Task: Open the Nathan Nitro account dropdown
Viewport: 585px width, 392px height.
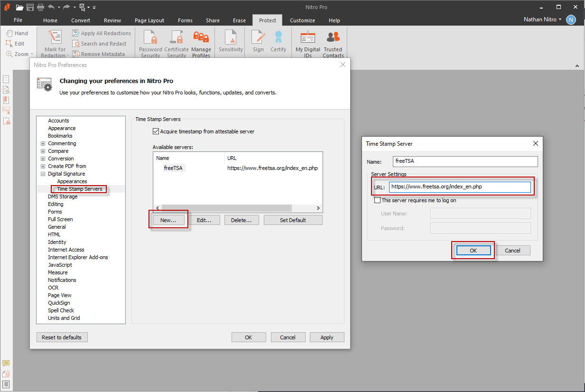Action: [x=543, y=19]
